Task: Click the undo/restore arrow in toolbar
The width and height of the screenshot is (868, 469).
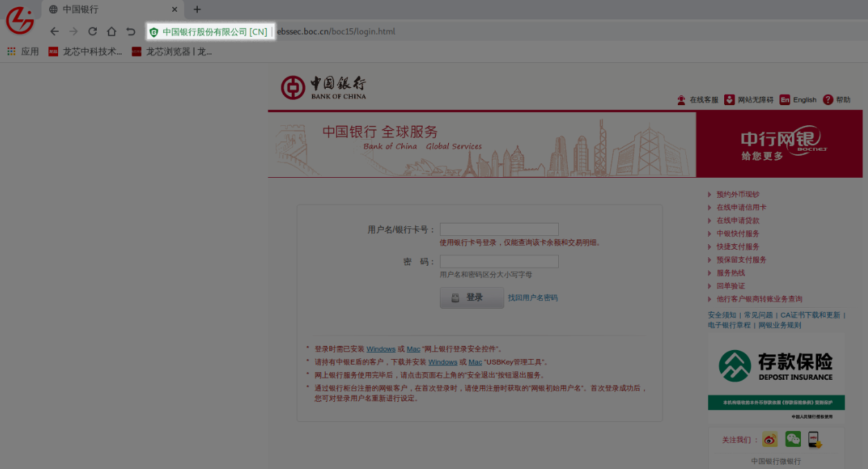Action: click(x=131, y=31)
